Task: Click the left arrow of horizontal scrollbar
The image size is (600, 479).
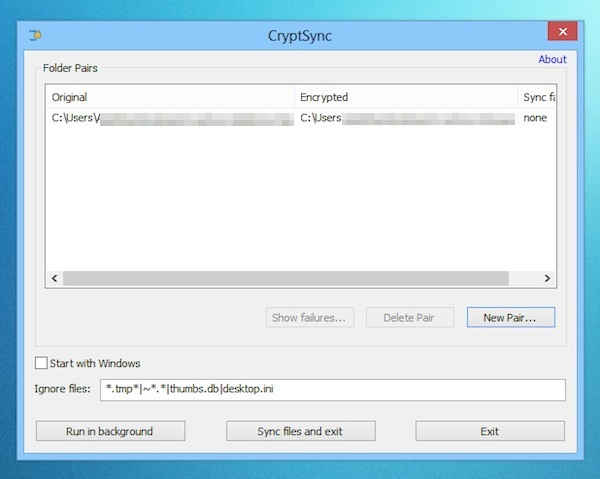Action: [x=55, y=278]
